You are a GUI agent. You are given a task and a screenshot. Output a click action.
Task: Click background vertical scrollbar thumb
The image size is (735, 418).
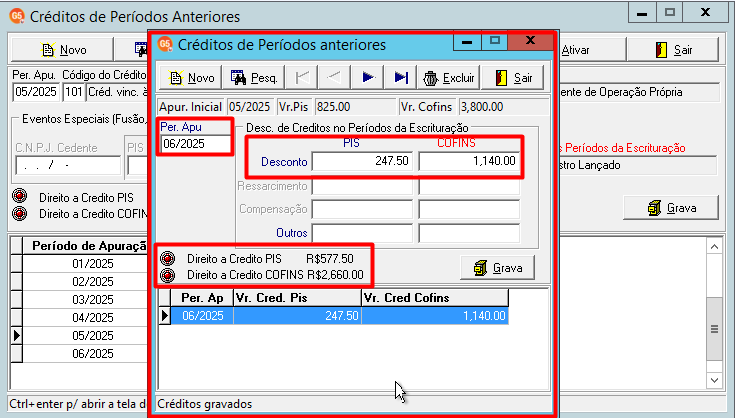click(714, 329)
